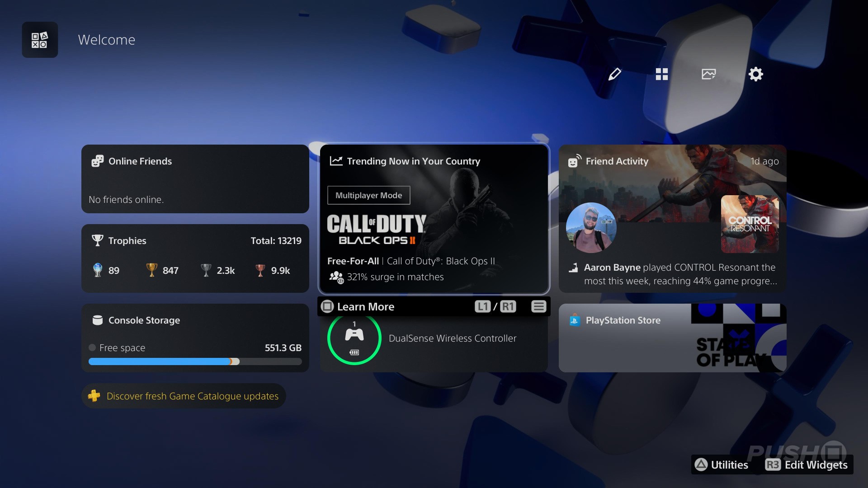Click the "551.3 GB" free space value
868x488 pixels.
coord(283,348)
